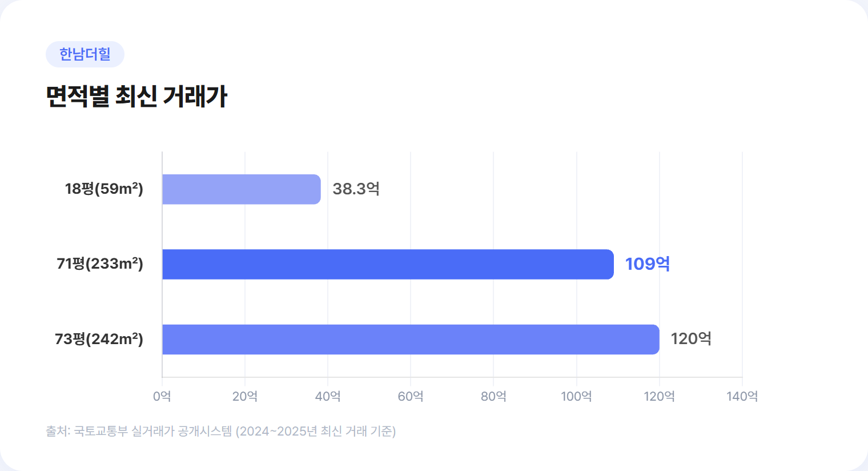Click the 국토교통부 source footnote text
868x471 pixels.
pyautogui.click(x=220, y=431)
